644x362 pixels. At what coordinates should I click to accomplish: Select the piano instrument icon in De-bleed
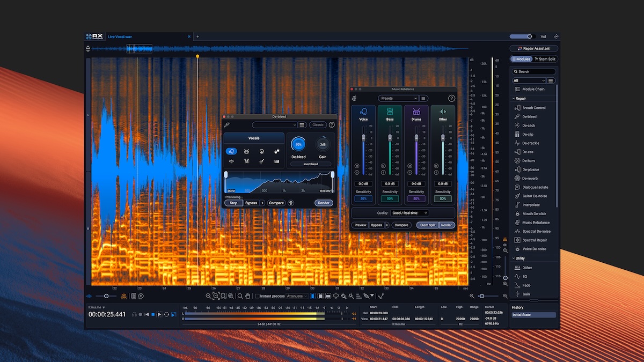click(277, 161)
